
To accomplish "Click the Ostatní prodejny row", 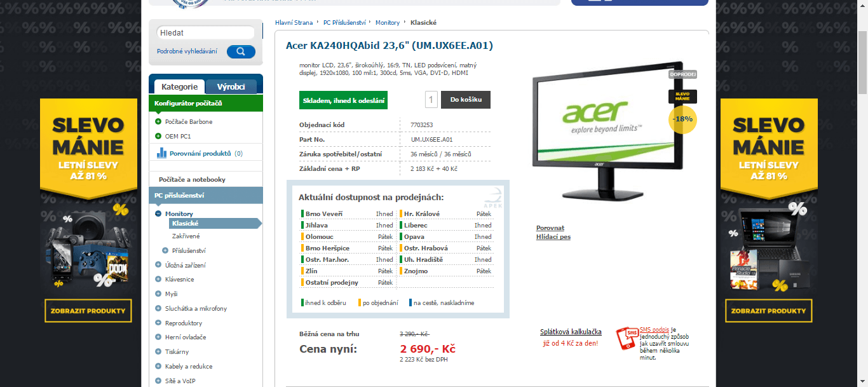I will 347,282.
